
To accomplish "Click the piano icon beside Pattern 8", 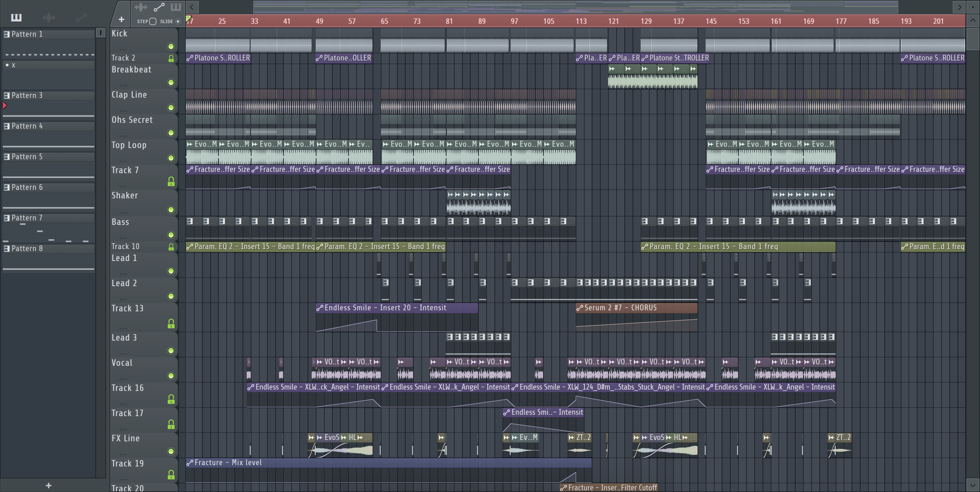I will (x=6, y=248).
